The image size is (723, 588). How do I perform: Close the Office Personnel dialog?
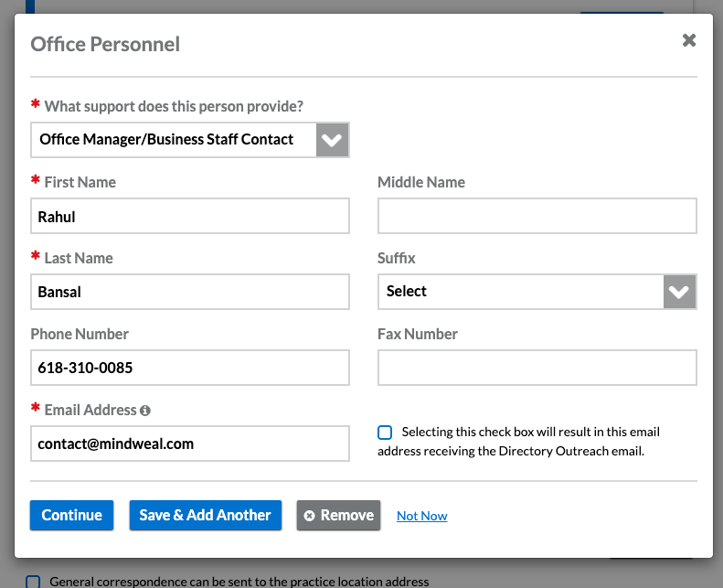[689, 40]
